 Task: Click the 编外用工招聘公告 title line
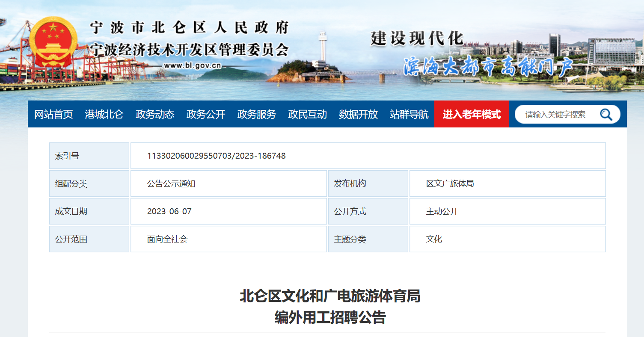(330, 318)
